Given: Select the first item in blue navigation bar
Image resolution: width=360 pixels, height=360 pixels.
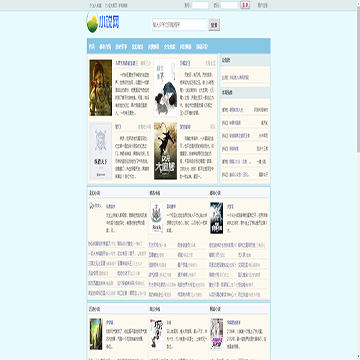Looking at the screenshot, I should (x=92, y=47).
